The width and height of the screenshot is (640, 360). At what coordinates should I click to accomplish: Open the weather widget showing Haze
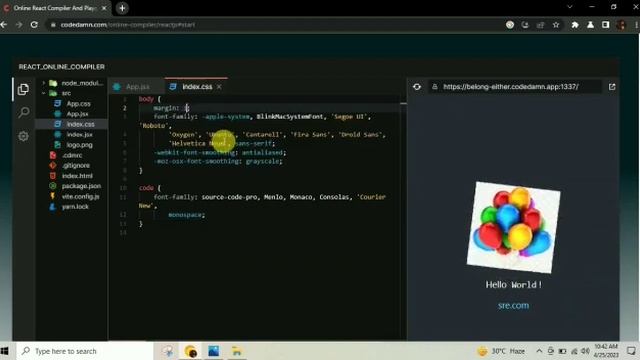click(x=501, y=351)
